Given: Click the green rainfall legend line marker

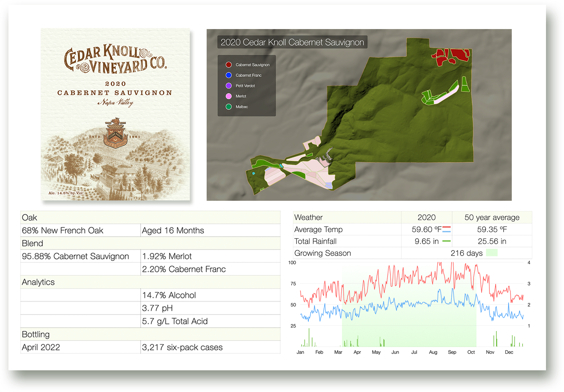Looking at the screenshot, I should tap(446, 241).
